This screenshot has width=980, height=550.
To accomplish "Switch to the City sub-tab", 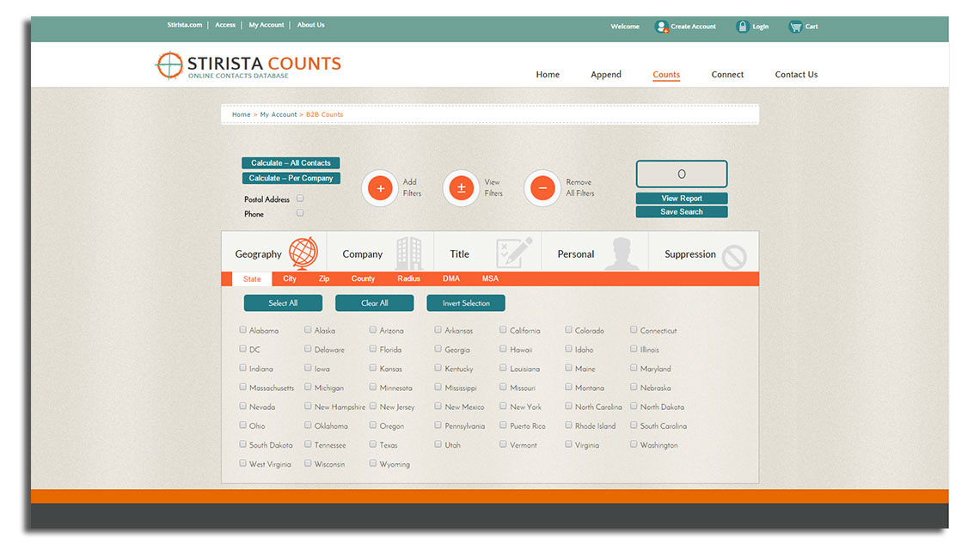I will (x=290, y=278).
